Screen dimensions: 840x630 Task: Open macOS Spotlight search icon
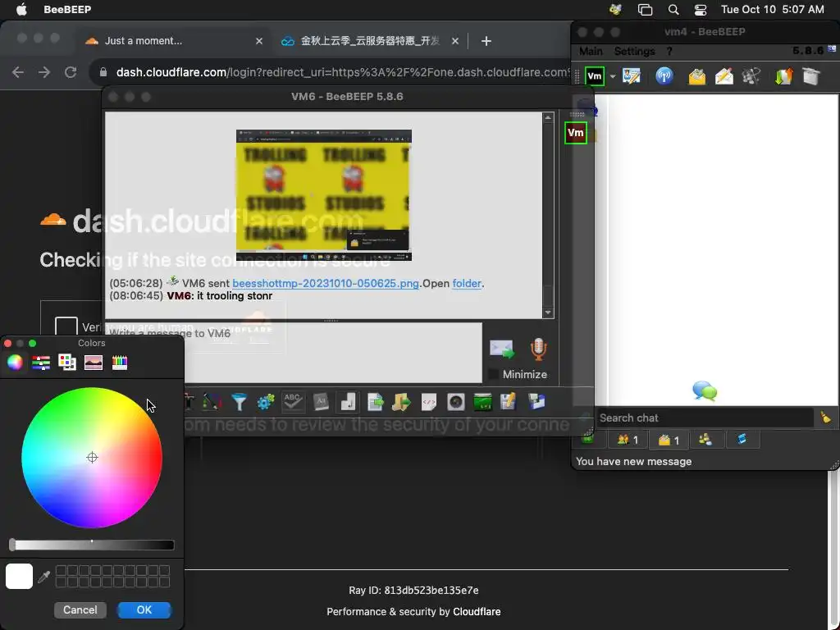point(673,10)
